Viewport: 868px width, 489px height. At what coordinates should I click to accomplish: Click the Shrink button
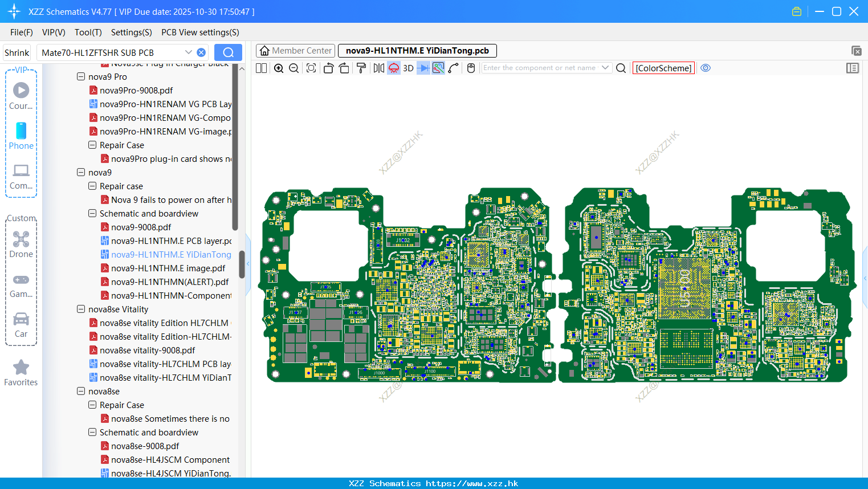point(17,52)
